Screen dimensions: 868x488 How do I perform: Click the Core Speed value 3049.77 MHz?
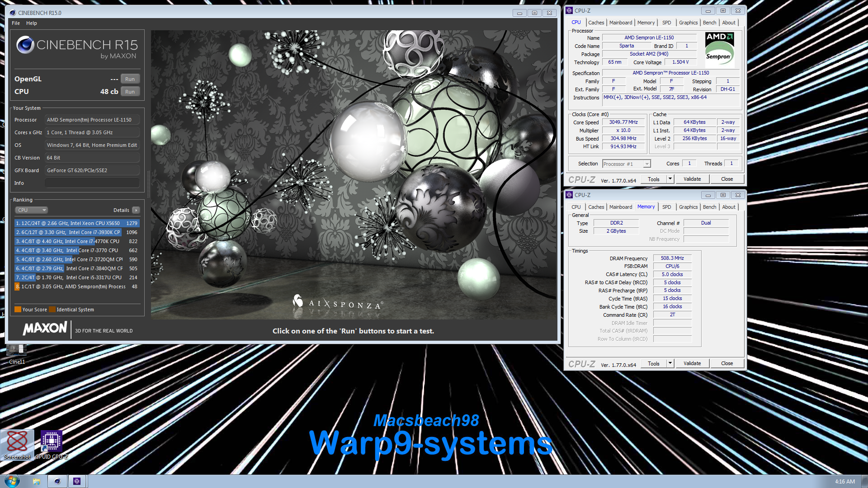click(x=623, y=122)
